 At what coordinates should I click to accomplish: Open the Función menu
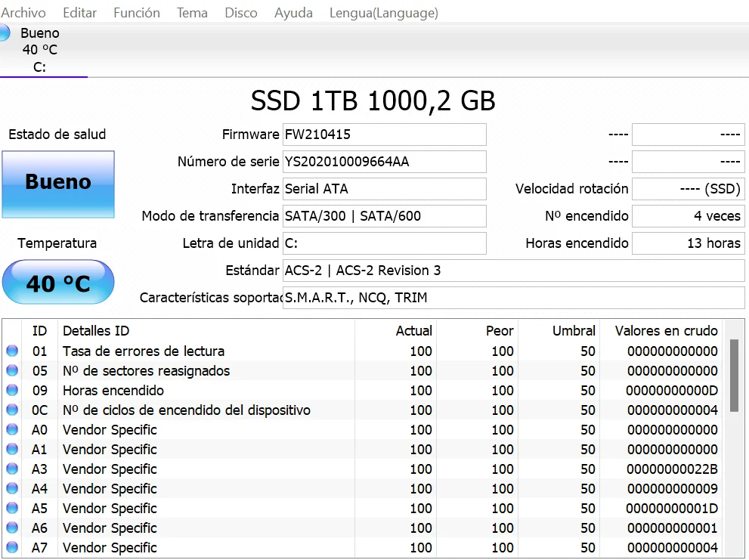137,13
